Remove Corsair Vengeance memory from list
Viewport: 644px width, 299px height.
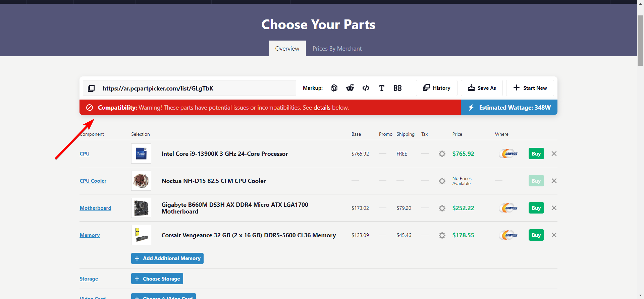[554, 235]
